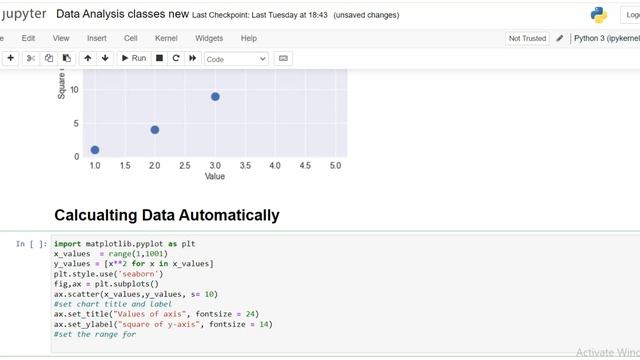Click the Last Checkpoint timestamp text

click(x=260, y=15)
